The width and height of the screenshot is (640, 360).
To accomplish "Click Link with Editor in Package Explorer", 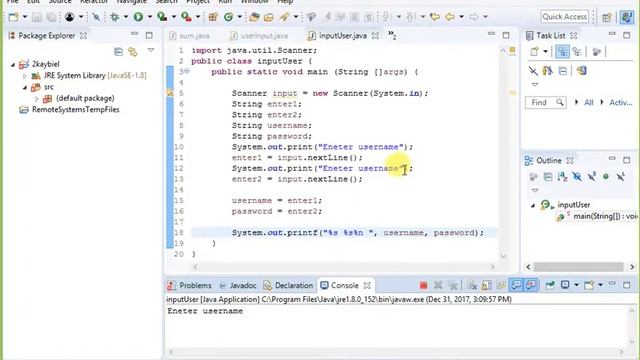I will click(133, 52).
